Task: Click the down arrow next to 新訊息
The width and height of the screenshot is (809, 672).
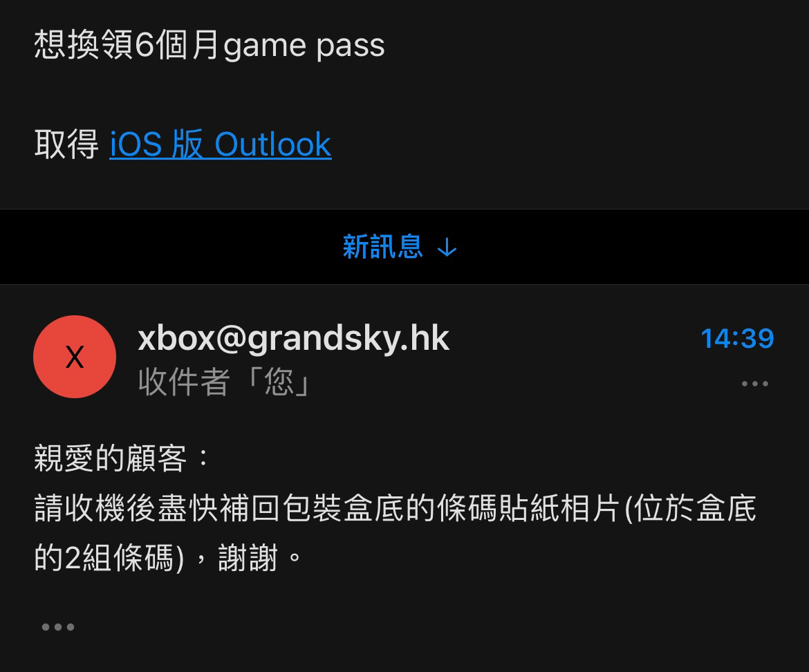Action: [x=447, y=248]
